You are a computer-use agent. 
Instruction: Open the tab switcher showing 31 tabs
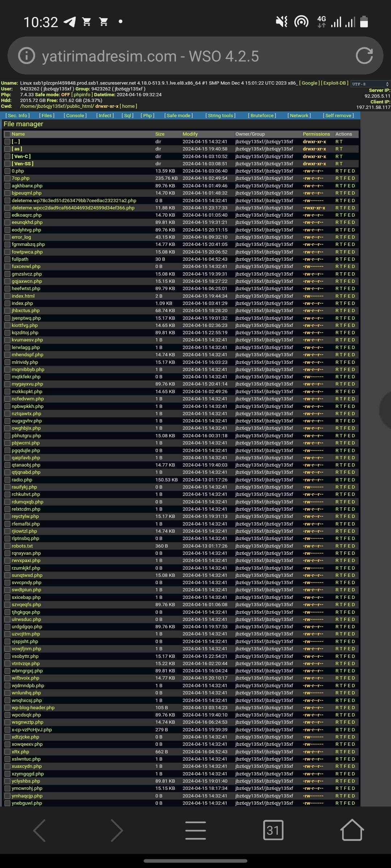273,830
